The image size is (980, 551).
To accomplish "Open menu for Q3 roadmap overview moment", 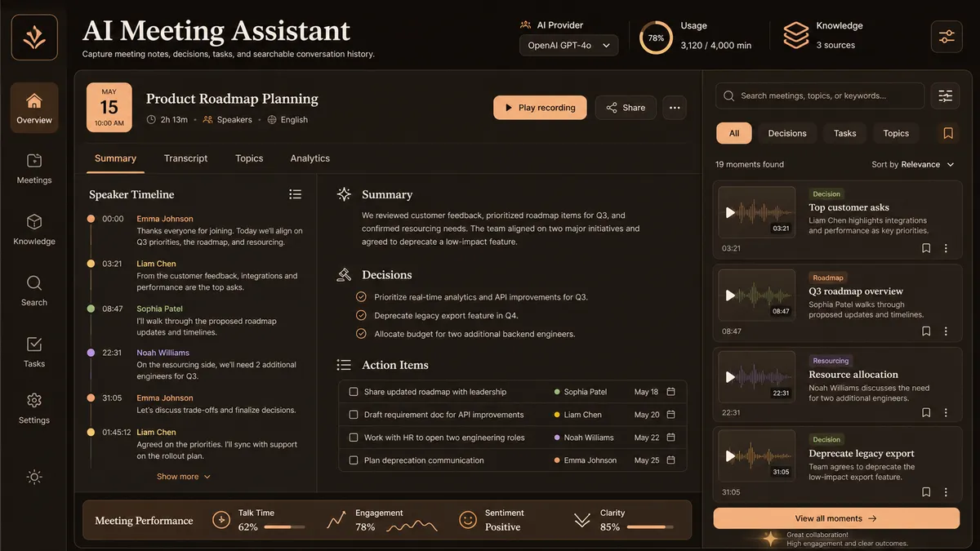I will tap(946, 331).
